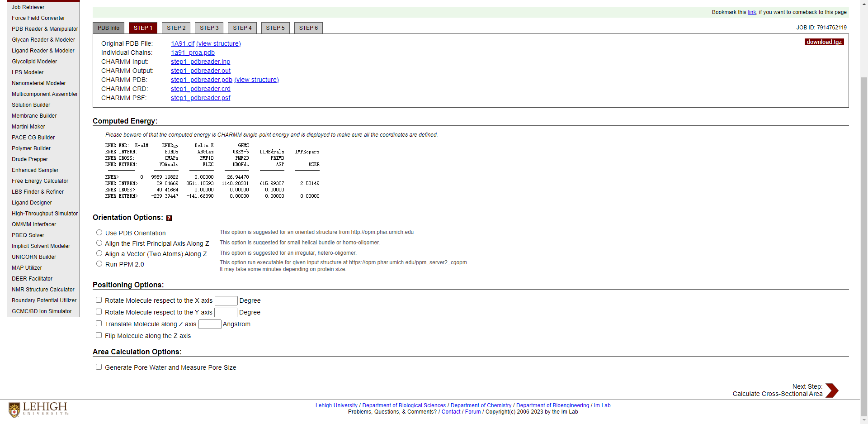Open the Membrane Builder tool

pos(34,115)
